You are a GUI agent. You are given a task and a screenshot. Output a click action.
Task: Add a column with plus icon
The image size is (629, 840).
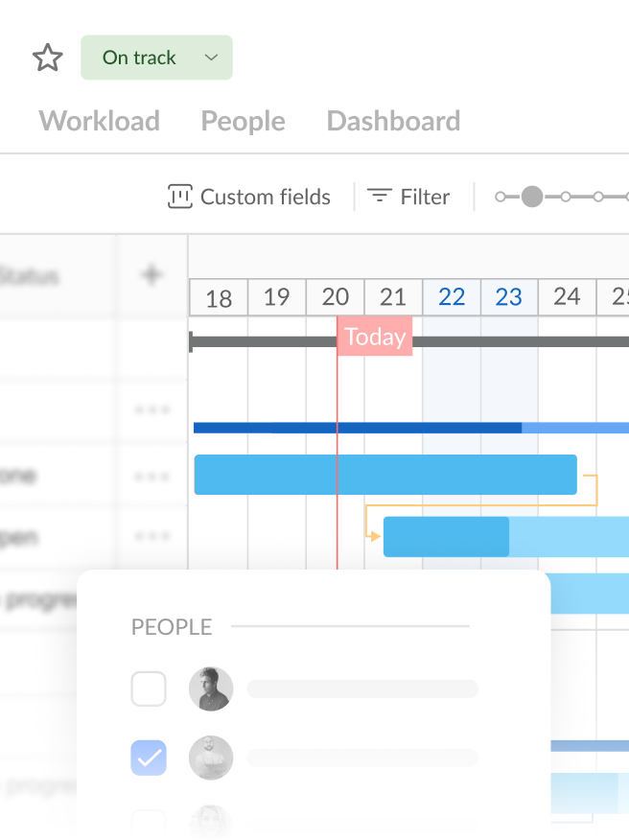(151, 276)
